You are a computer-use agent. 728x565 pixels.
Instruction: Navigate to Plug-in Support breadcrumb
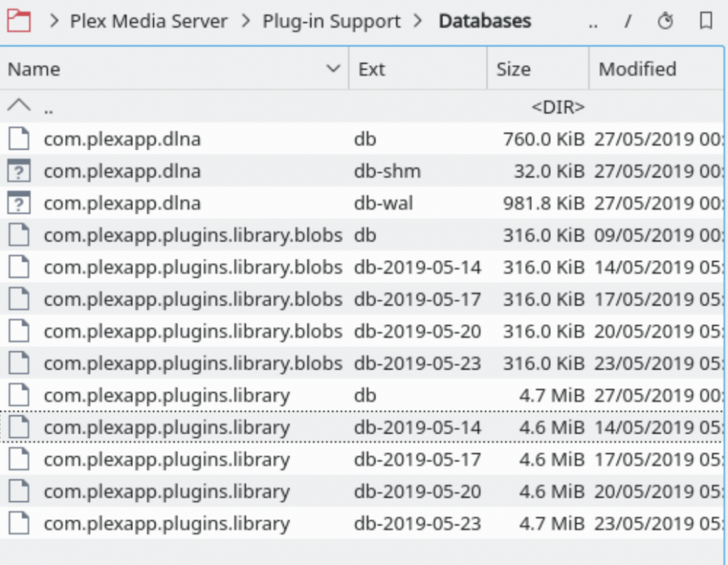pos(331,21)
